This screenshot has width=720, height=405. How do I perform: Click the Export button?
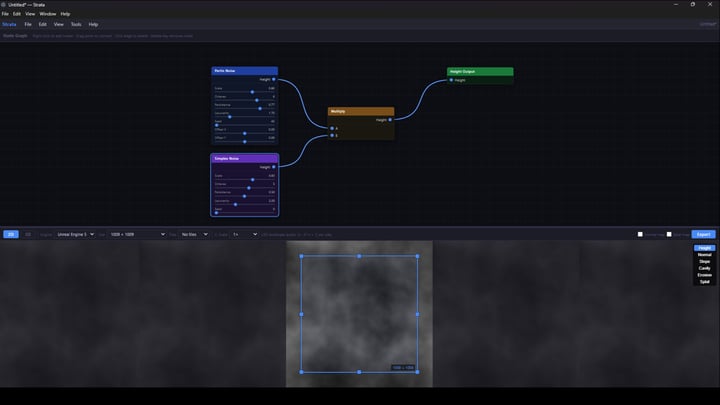[703, 234]
